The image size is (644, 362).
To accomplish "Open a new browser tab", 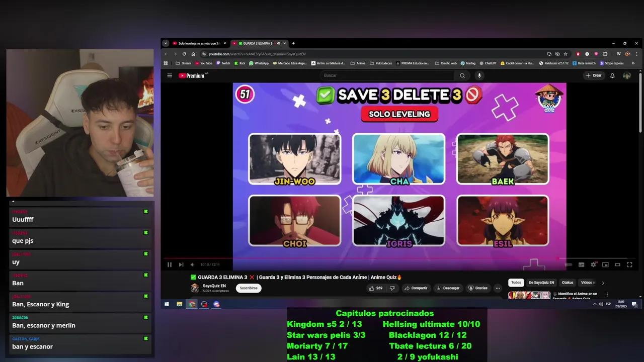I will (x=293, y=43).
